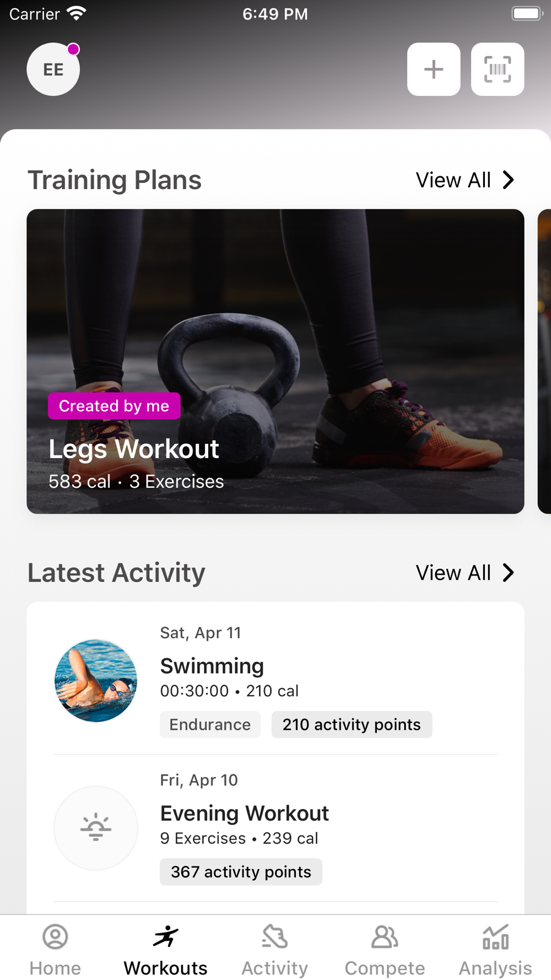551x980 pixels.
Task: Tap the Wi-Fi status icon
Action: coord(76,13)
